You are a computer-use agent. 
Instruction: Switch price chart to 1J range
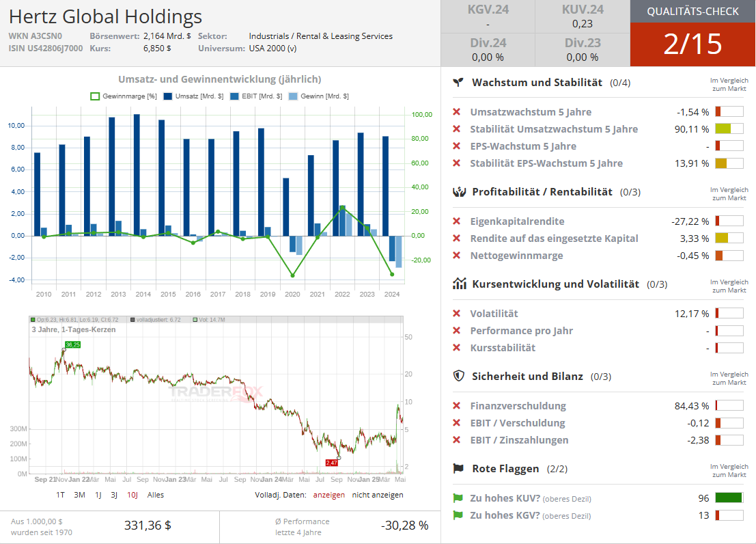[x=98, y=495]
